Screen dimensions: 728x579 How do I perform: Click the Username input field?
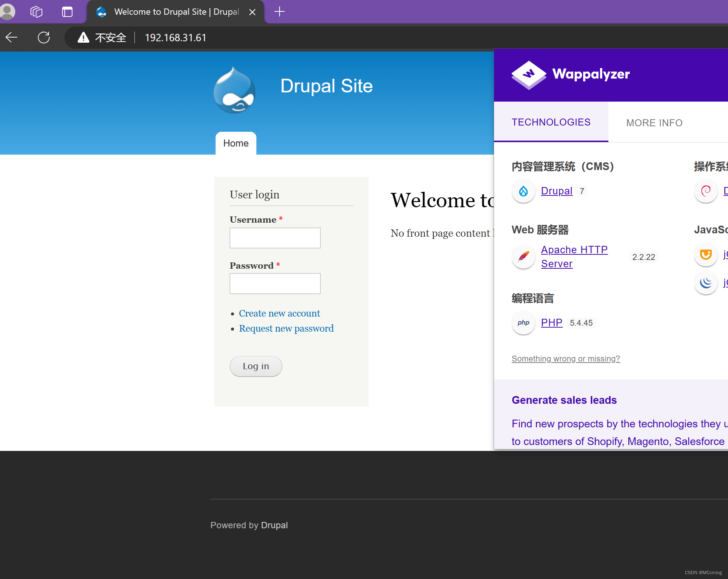tap(275, 238)
